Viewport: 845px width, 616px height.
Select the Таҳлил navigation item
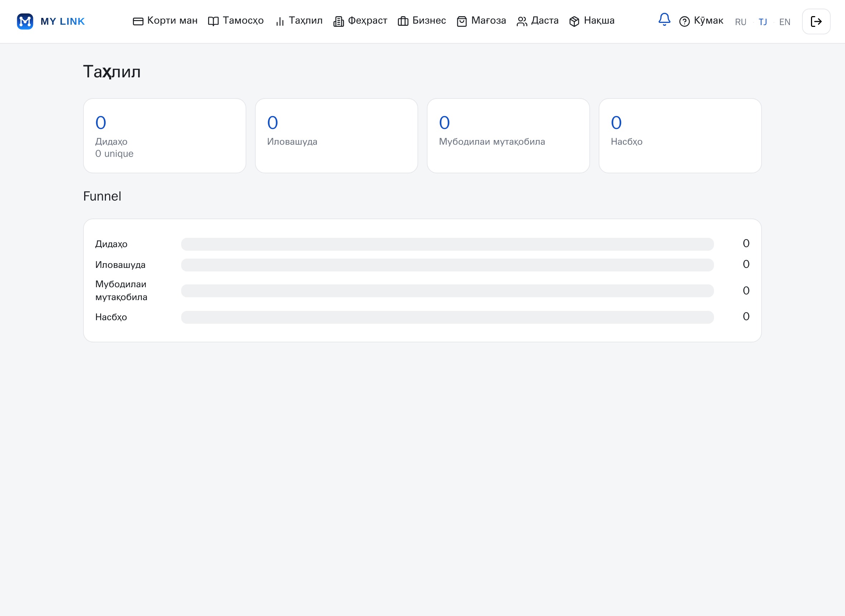(x=299, y=20)
